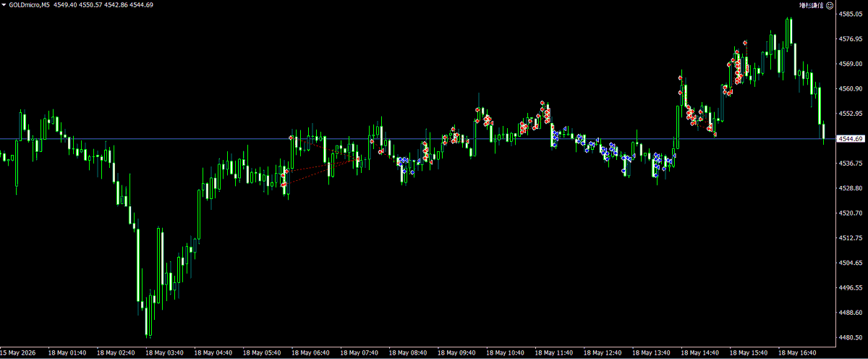Click the 18 May 10:40 time label
Screen dimensions: 868x359
point(505,352)
